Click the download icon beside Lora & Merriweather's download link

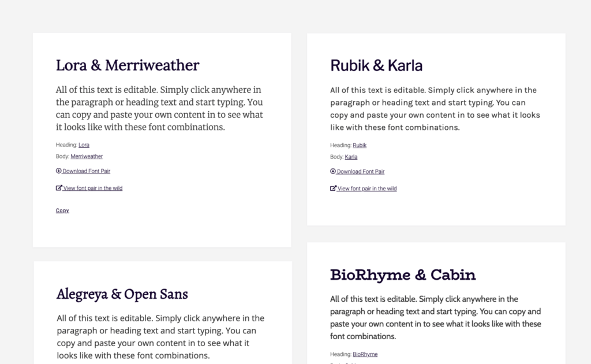(58, 171)
